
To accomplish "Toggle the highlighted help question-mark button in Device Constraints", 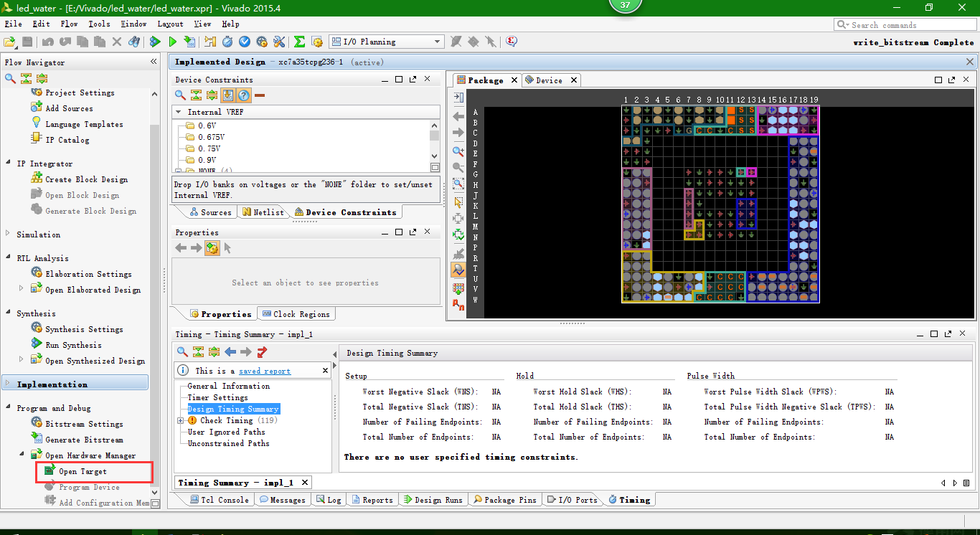I will [x=244, y=95].
